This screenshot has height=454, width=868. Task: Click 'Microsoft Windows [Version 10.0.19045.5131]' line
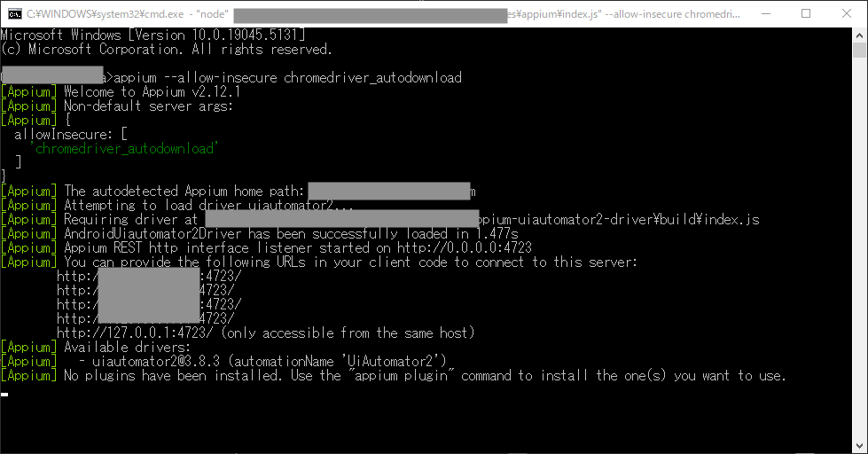pyautogui.click(x=152, y=35)
